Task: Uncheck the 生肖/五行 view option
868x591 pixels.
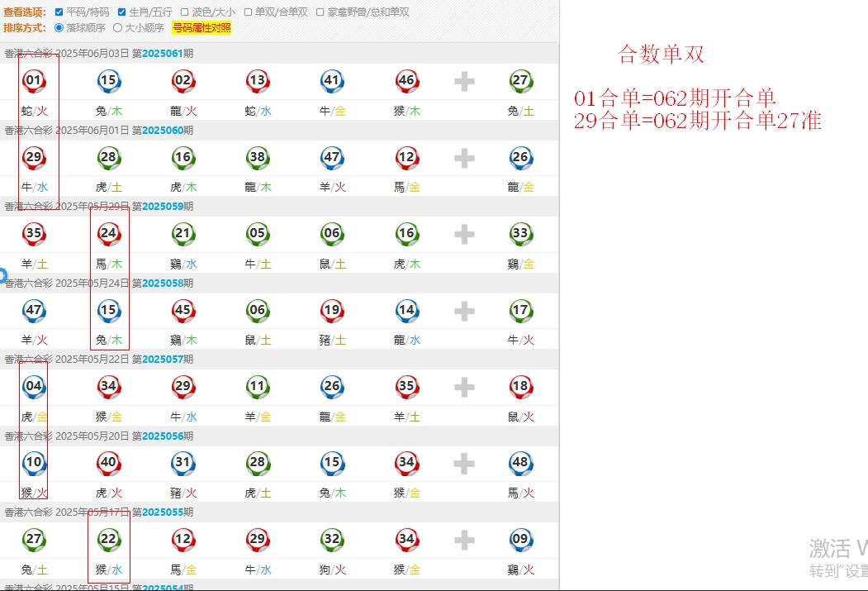Action: click(x=121, y=12)
